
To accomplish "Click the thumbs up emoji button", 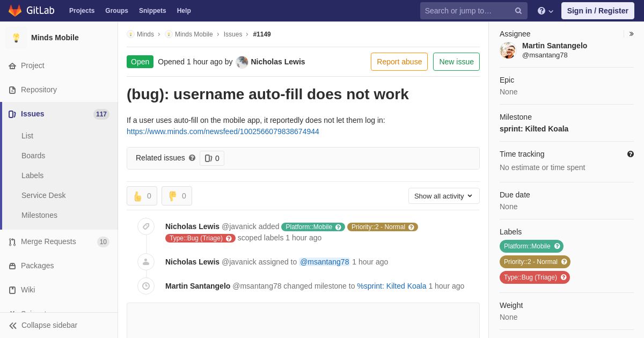I will click(142, 196).
